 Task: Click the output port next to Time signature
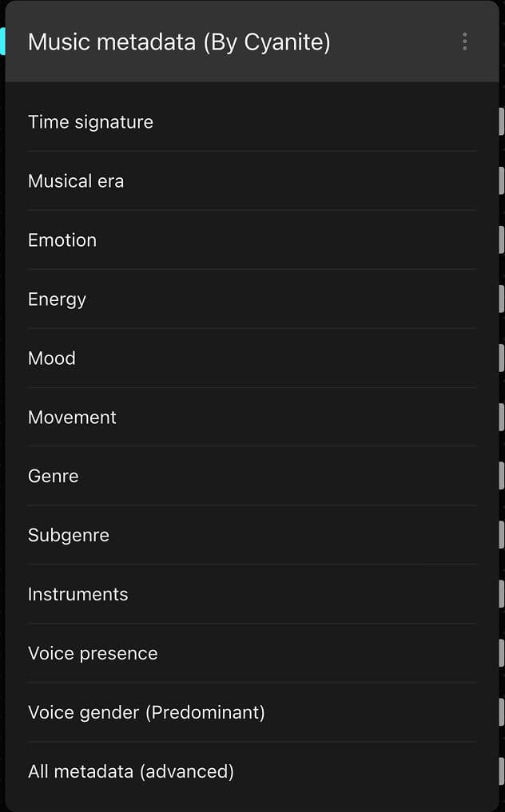click(x=501, y=121)
